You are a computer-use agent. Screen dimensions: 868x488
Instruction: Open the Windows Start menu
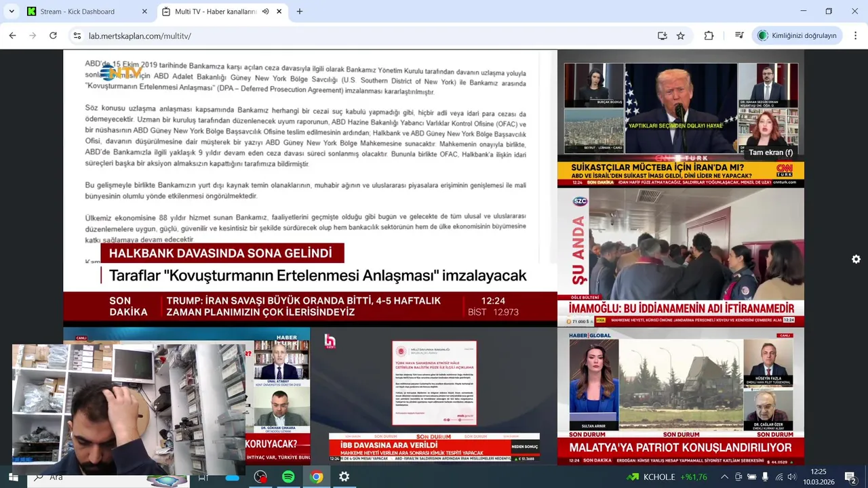point(13,477)
